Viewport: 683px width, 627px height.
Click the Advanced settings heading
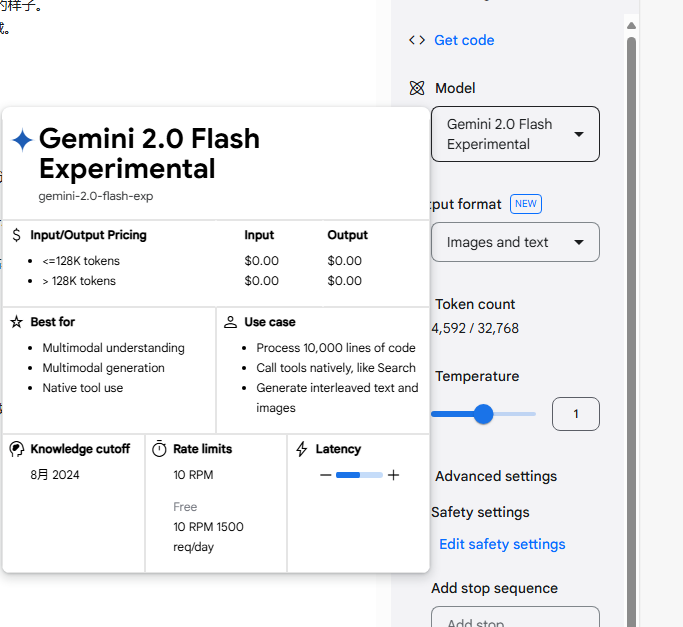pyautogui.click(x=496, y=476)
